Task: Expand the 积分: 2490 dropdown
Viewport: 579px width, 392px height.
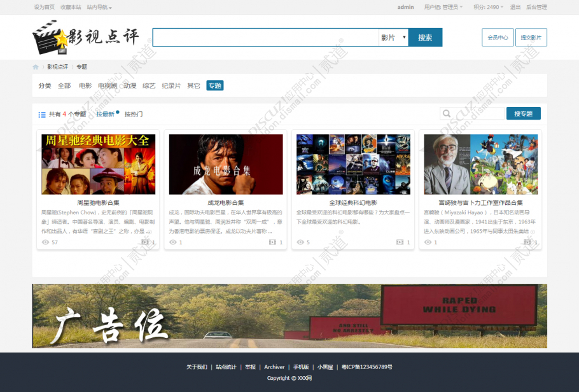Action: point(488,7)
